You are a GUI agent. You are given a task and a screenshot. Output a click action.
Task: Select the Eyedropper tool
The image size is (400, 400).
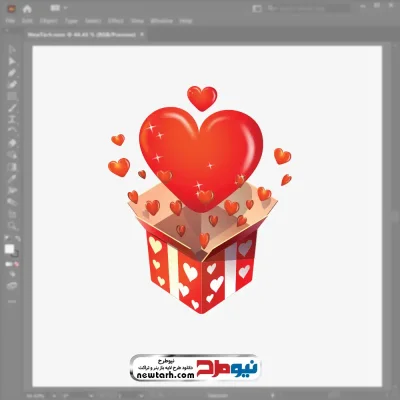[12, 178]
